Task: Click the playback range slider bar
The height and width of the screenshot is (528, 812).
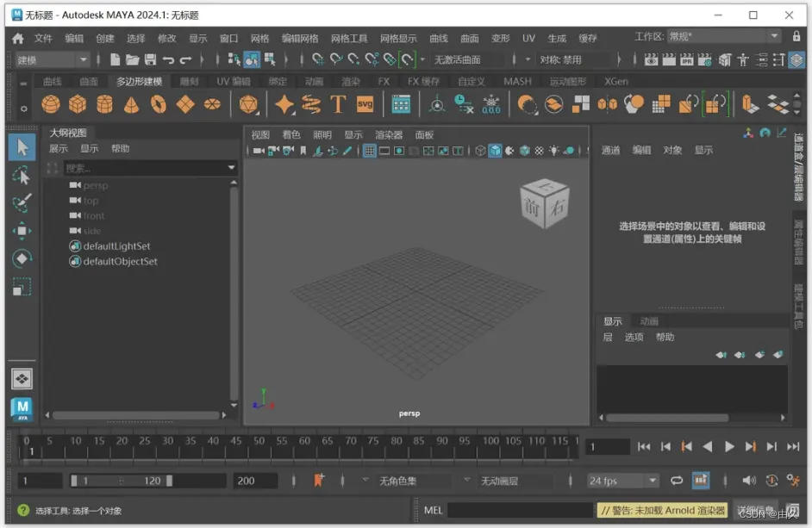Action: [x=121, y=481]
